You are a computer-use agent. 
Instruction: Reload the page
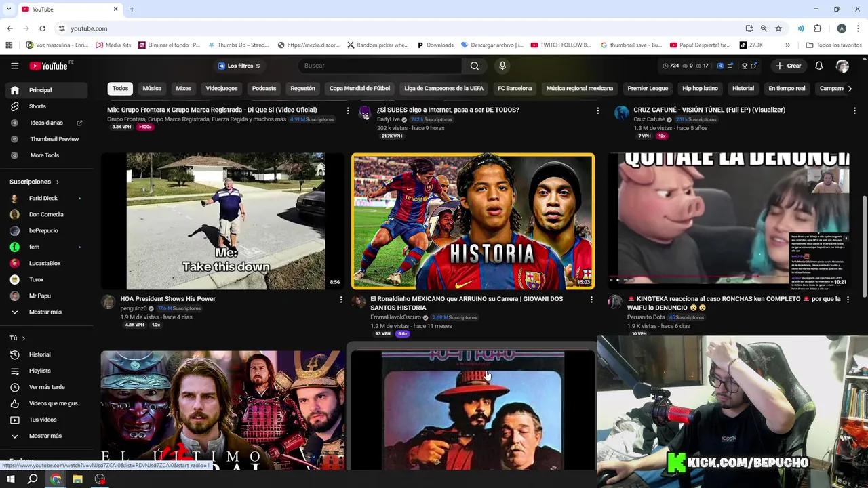click(42, 28)
